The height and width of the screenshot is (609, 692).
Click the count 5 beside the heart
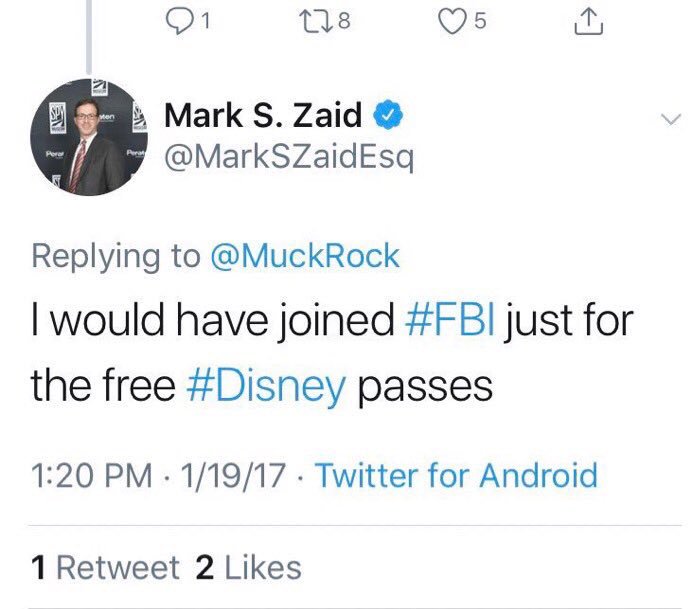pos(479,19)
